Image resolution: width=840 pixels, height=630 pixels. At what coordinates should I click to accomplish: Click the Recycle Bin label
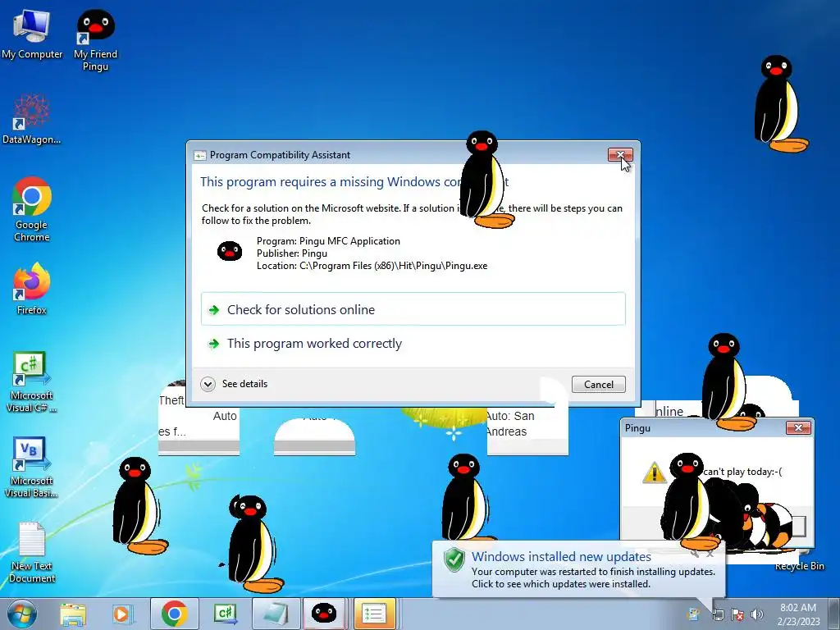click(799, 566)
